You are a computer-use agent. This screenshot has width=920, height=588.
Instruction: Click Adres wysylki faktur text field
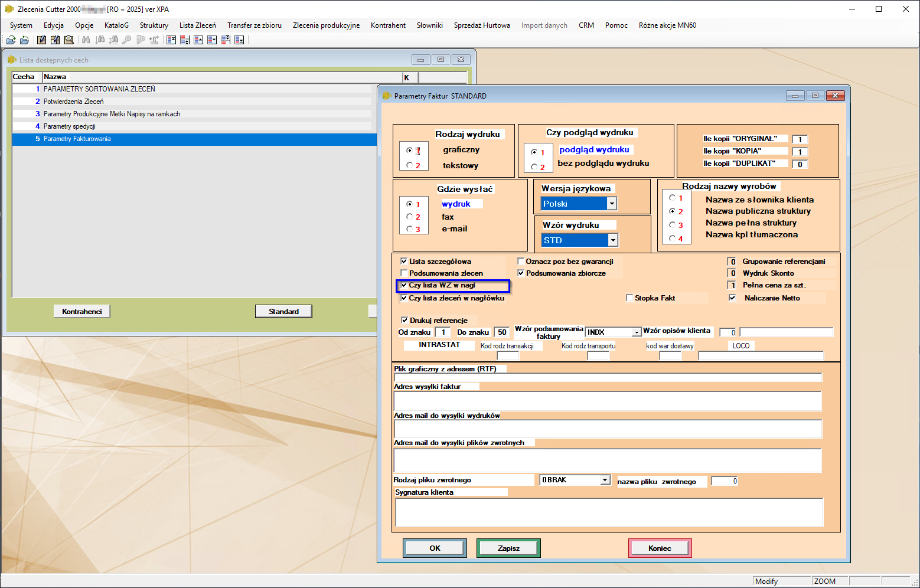click(608, 401)
